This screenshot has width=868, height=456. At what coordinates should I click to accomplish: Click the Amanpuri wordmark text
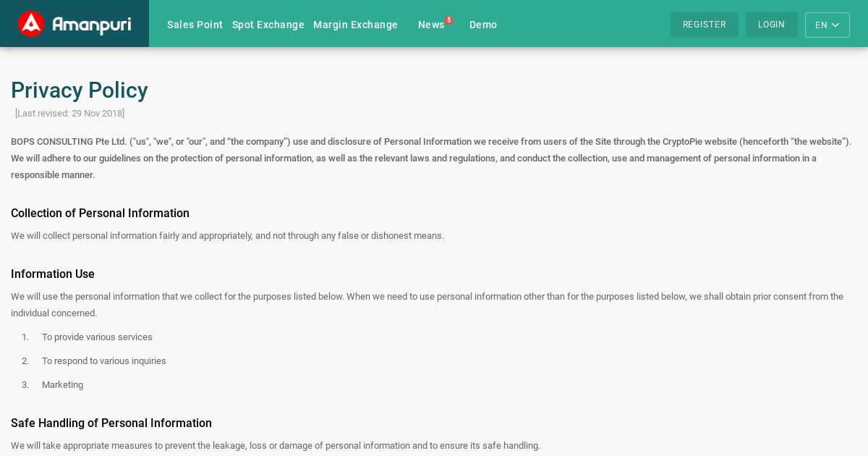pyautogui.click(x=92, y=25)
